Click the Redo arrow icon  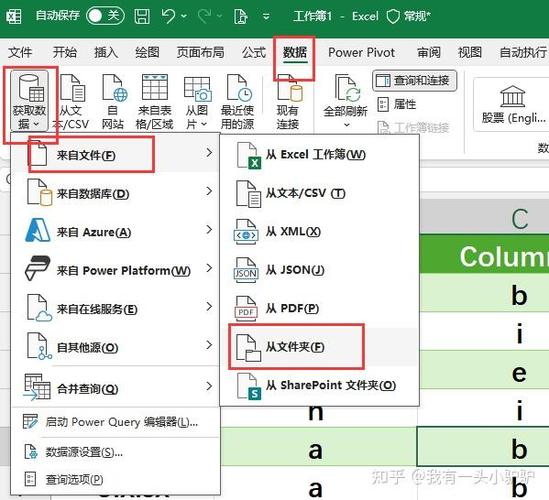click(204, 16)
